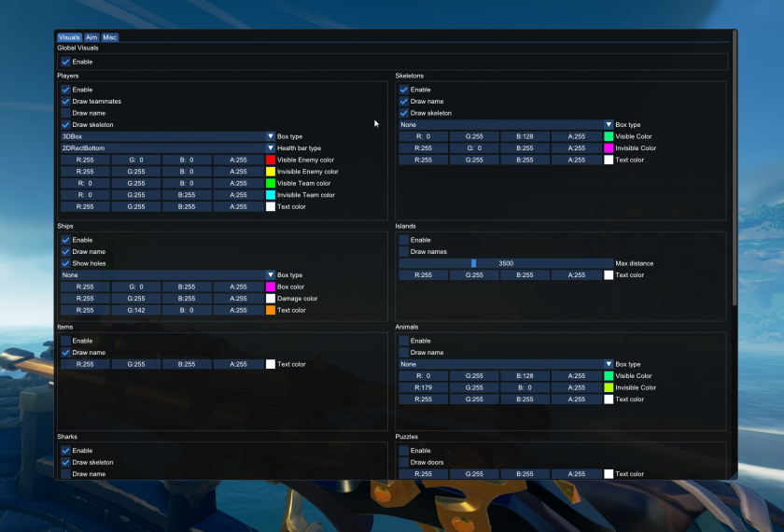Image resolution: width=784 pixels, height=532 pixels.
Task: Disable the Global Visuals Enable checkbox
Action: pyautogui.click(x=66, y=62)
